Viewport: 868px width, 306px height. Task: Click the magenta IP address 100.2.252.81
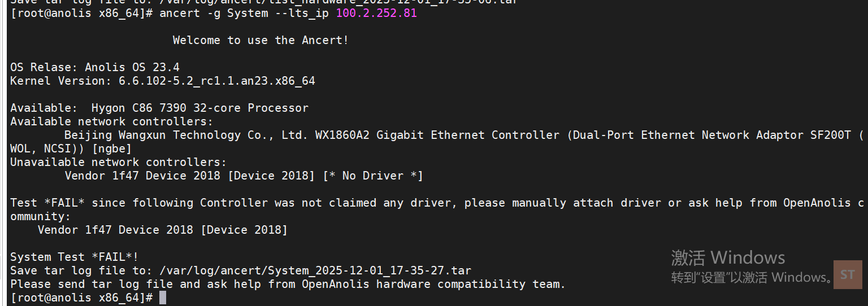pyautogui.click(x=376, y=13)
